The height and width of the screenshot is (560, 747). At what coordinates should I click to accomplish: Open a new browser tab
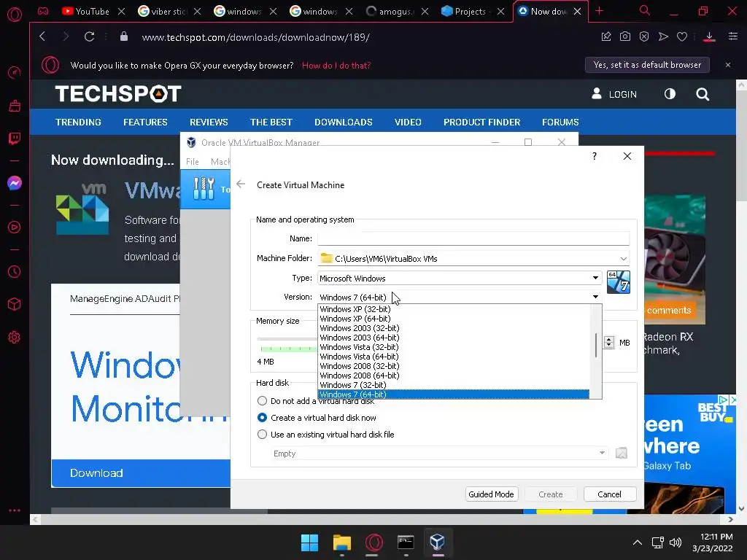[600, 11]
